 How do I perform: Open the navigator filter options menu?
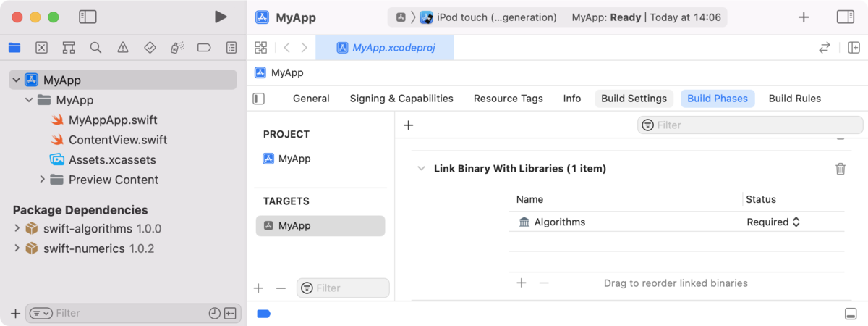point(41,313)
